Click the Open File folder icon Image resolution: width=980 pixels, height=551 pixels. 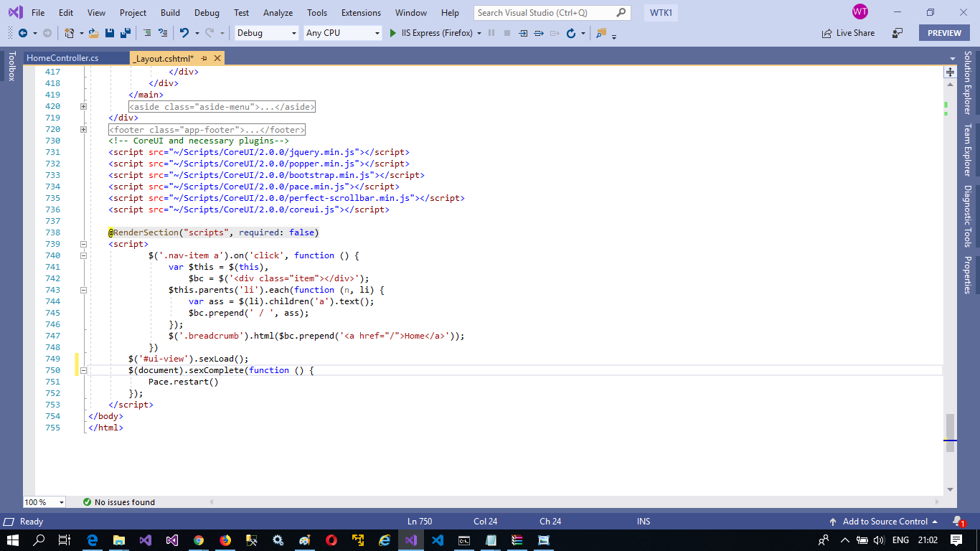94,33
